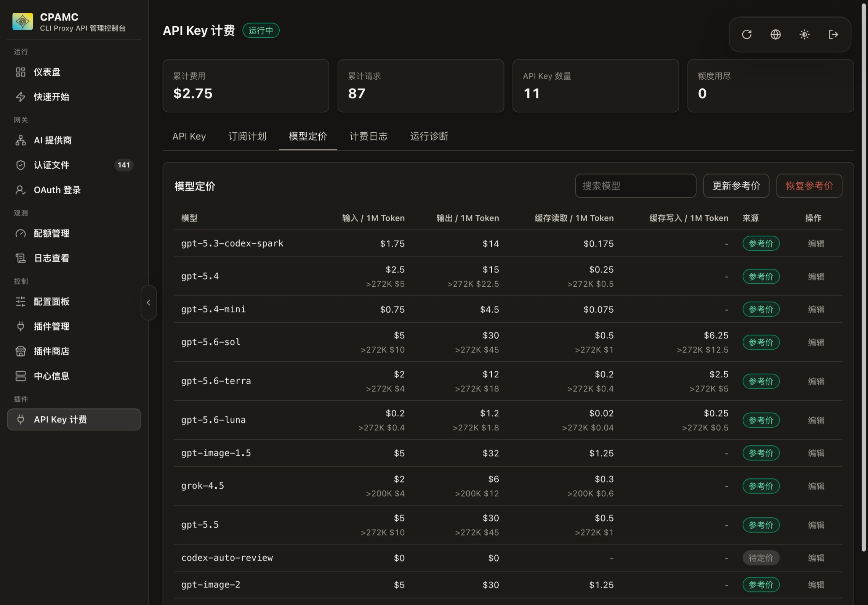Click the 认证文件 shield icon
The image size is (868, 605).
(x=21, y=165)
